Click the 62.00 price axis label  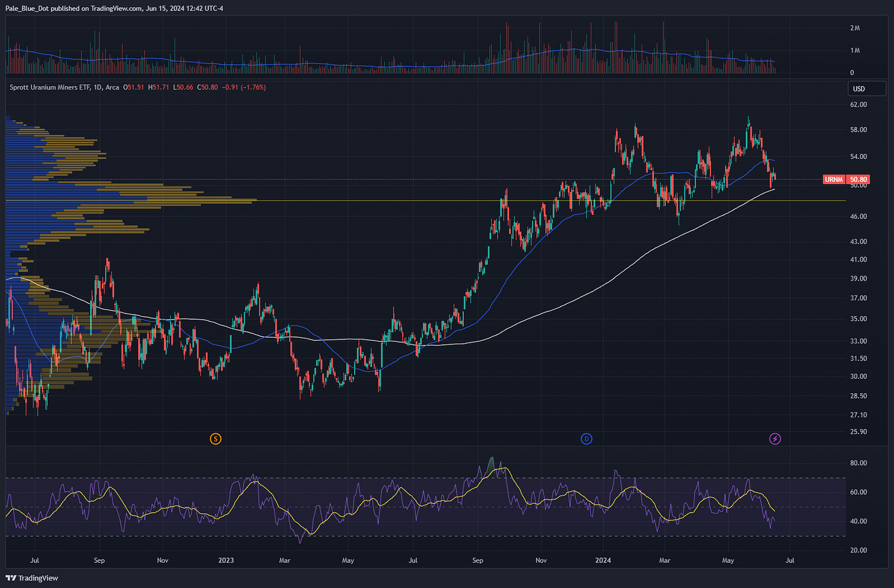pos(858,104)
